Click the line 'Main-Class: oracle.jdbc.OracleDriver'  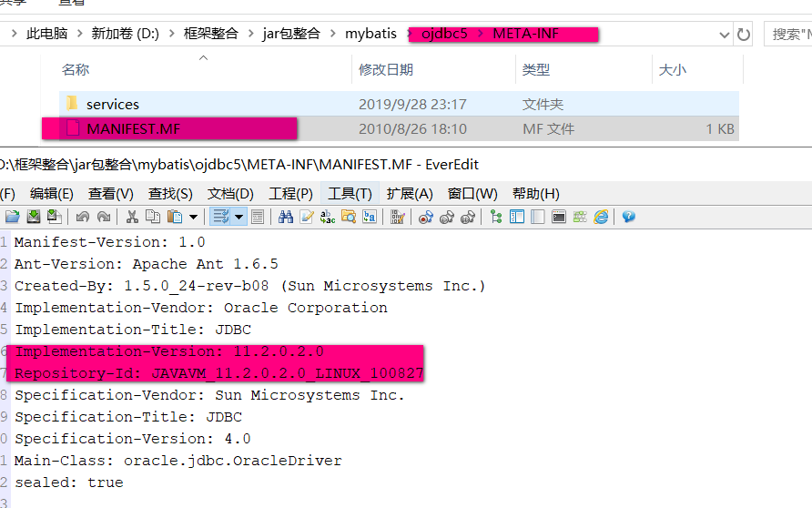tap(178, 461)
